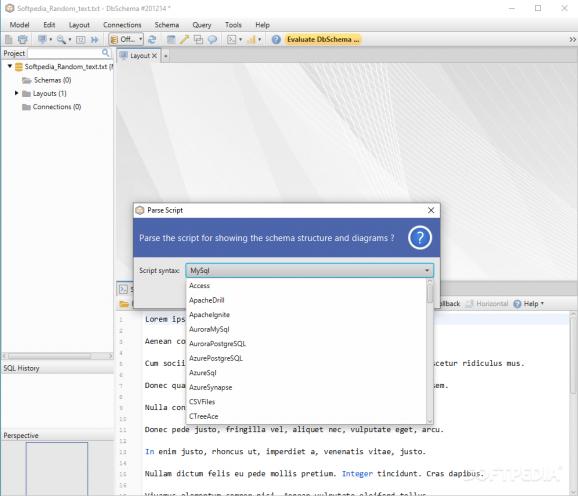Click the bar chart reports icon
Image resolution: width=578 pixels, height=496 pixels.
click(251, 39)
